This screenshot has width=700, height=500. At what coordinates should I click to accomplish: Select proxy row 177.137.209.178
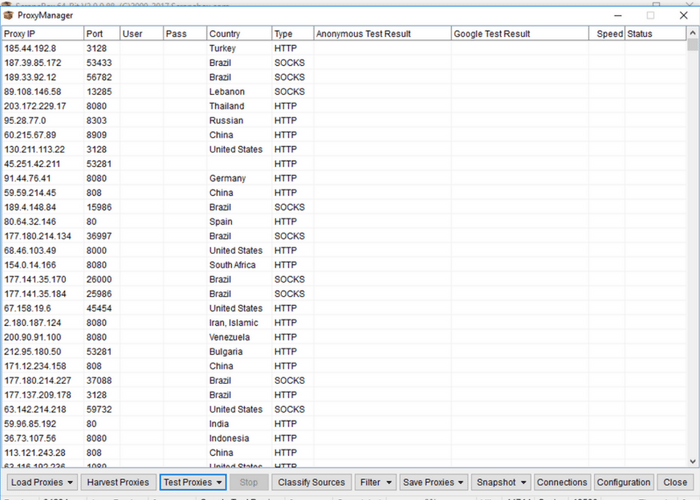(344, 395)
